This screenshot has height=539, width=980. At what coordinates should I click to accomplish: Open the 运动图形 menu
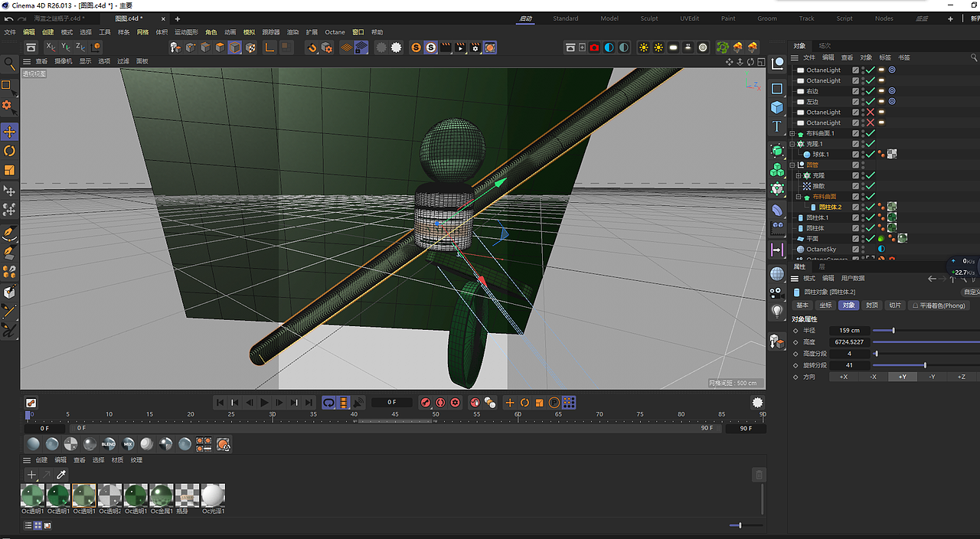[x=186, y=32]
